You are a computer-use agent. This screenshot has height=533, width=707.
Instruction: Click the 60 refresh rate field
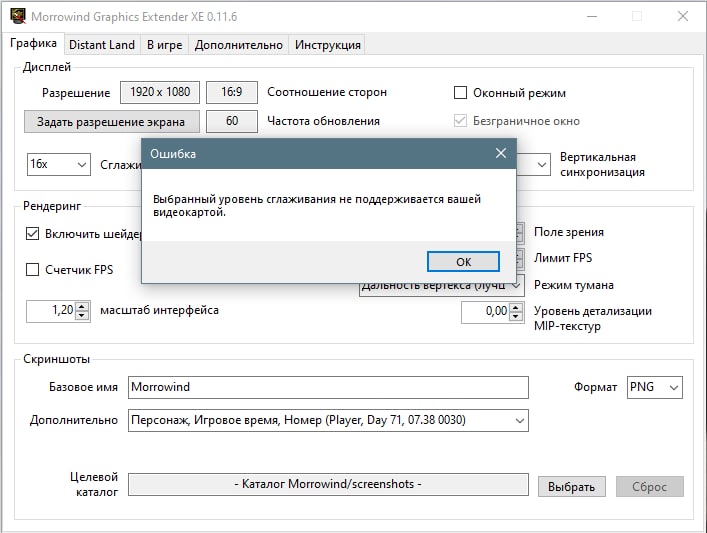[x=232, y=121]
